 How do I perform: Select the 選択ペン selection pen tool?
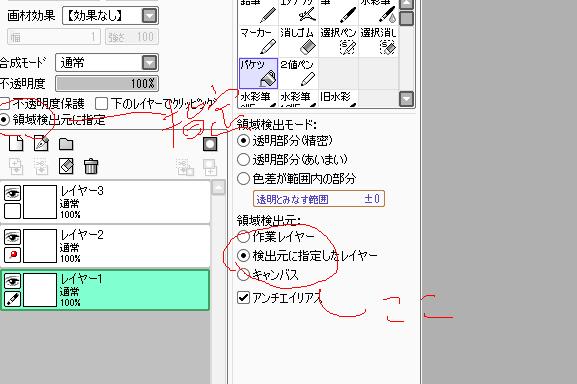[338, 41]
